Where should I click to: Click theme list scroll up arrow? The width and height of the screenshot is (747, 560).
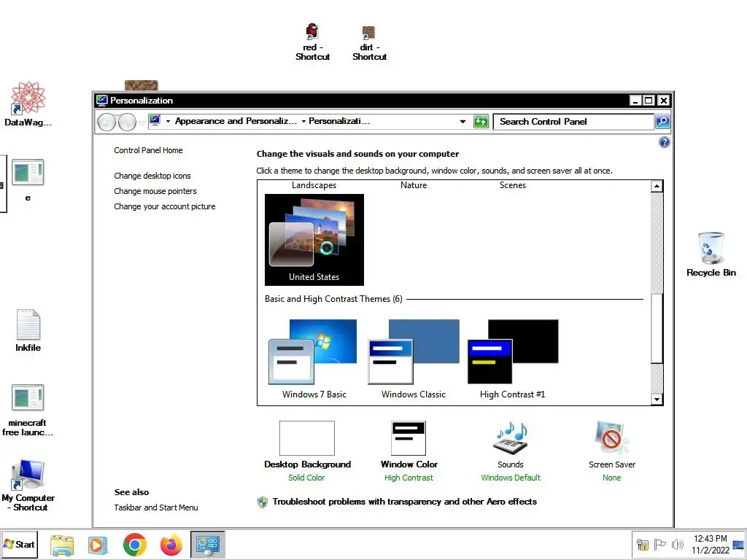point(657,186)
